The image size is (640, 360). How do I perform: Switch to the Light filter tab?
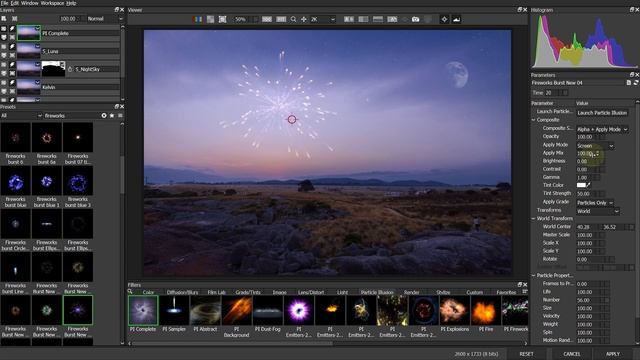point(342,292)
